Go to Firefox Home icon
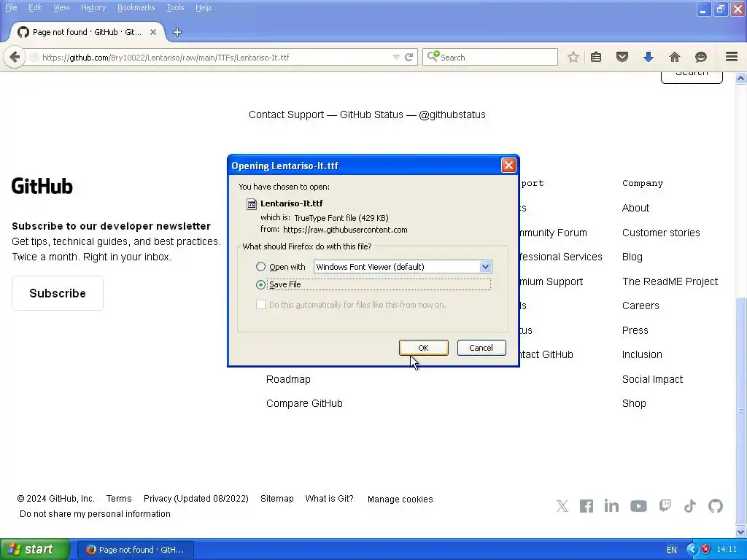747x560 pixels. (x=675, y=57)
